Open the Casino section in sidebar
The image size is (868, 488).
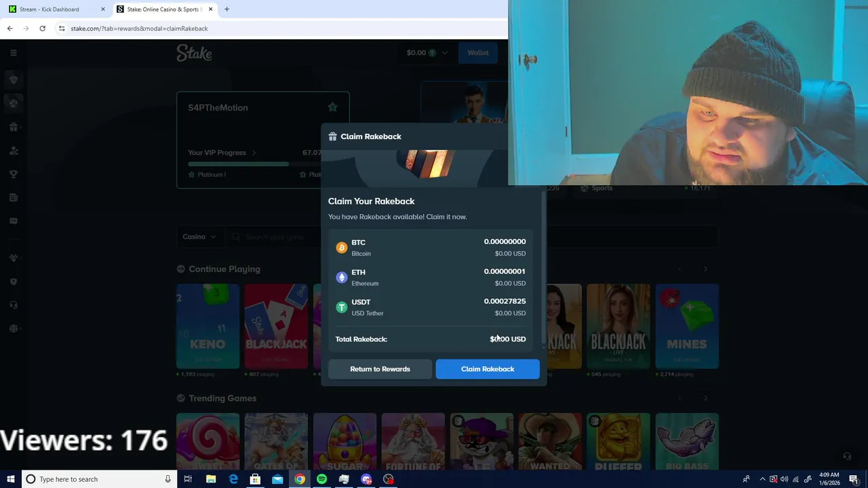point(13,79)
